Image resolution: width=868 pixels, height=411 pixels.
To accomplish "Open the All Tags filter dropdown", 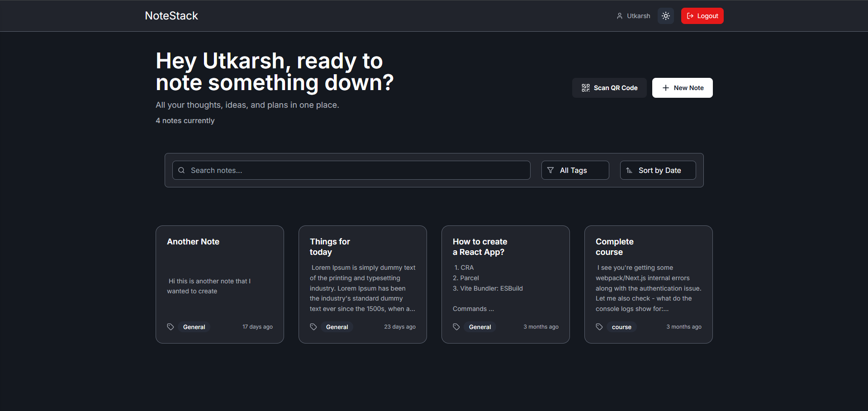I will (x=575, y=170).
